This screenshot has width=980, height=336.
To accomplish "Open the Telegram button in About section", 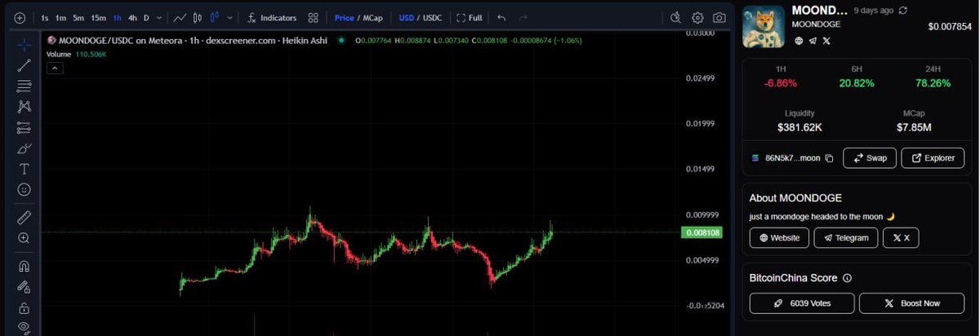I will coord(846,237).
